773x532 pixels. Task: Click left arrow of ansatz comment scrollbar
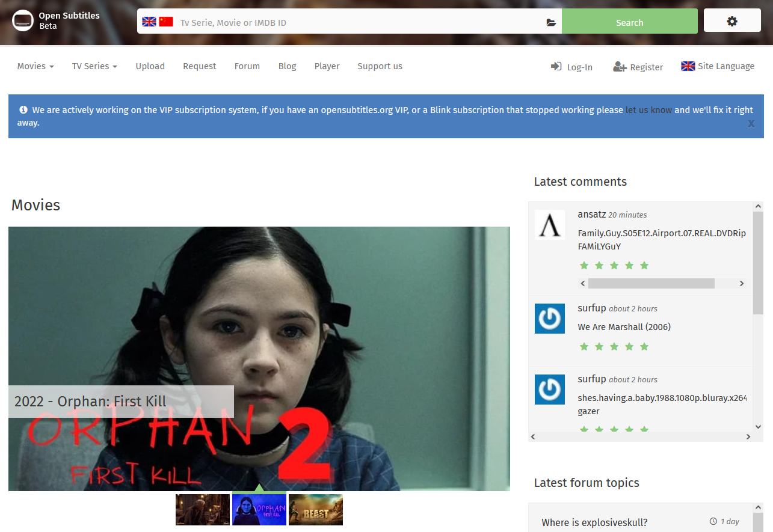click(x=583, y=283)
